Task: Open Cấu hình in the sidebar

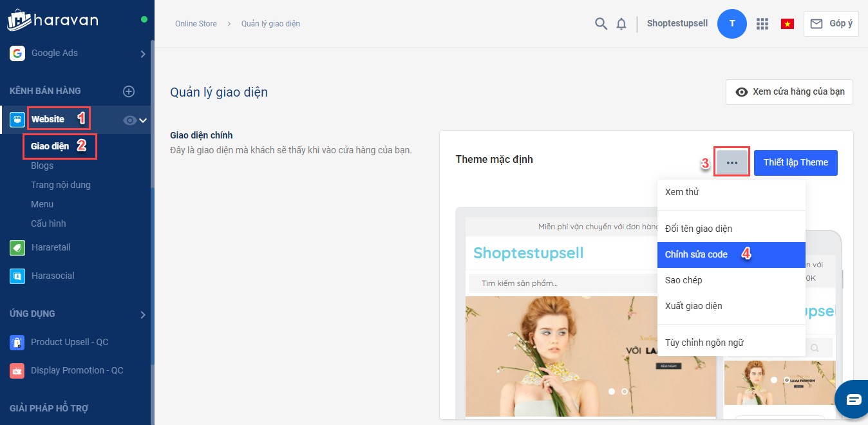Action: (48, 223)
